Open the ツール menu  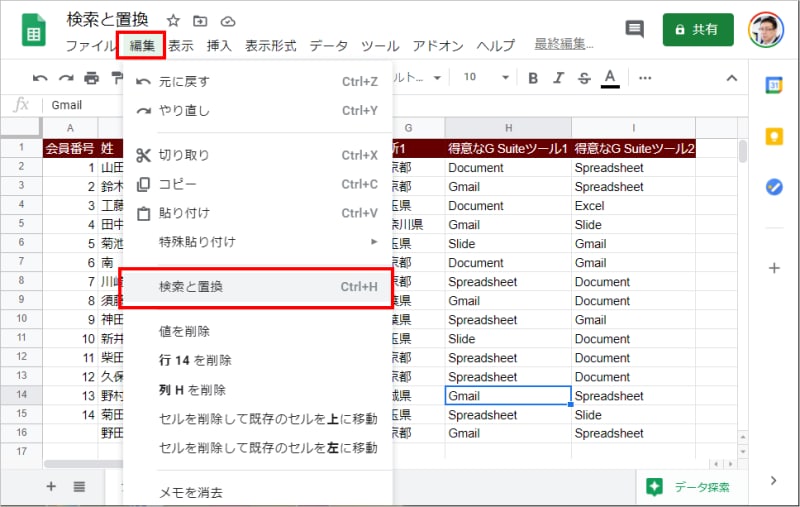click(x=380, y=45)
